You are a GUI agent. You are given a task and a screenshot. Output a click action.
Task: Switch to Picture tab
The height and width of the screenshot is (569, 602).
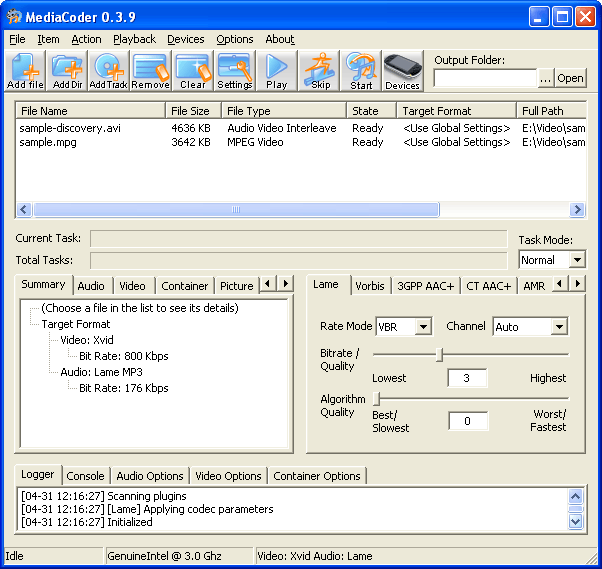tap(236, 286)
